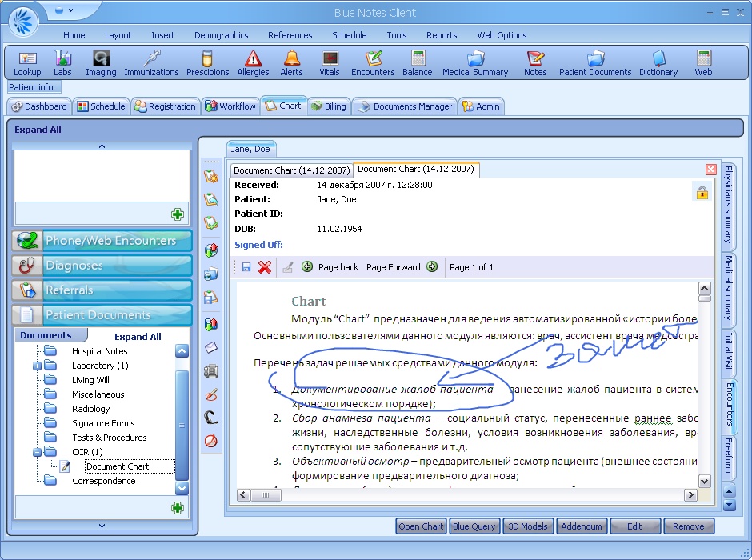Click the document scrollbar down arrow
This screenshot has width=752, height=560.
coord(705,481)
